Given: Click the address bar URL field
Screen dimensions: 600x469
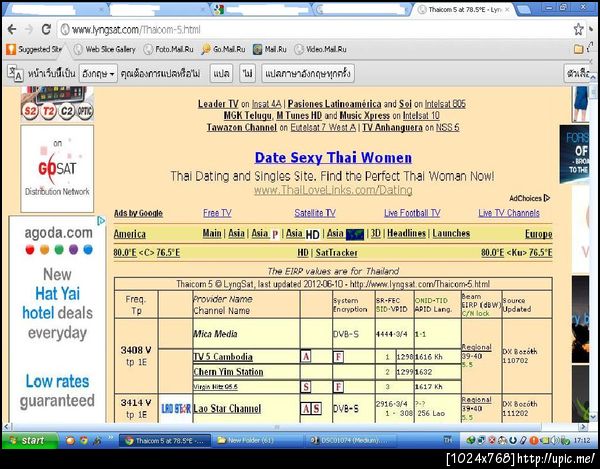Looking at the screenshot, I should [314, 29].
